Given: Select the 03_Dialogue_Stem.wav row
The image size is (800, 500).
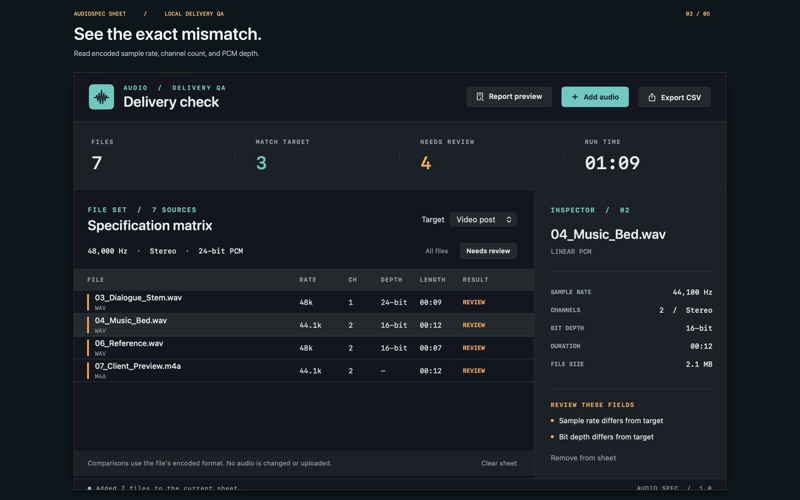Looking at the screenshot, I should 304,302.
